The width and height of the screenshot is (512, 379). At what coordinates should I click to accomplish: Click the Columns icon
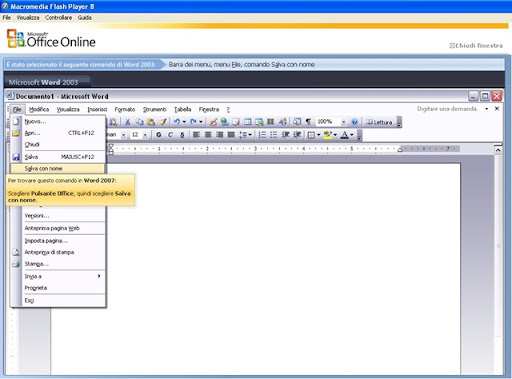tap(270, 122)
